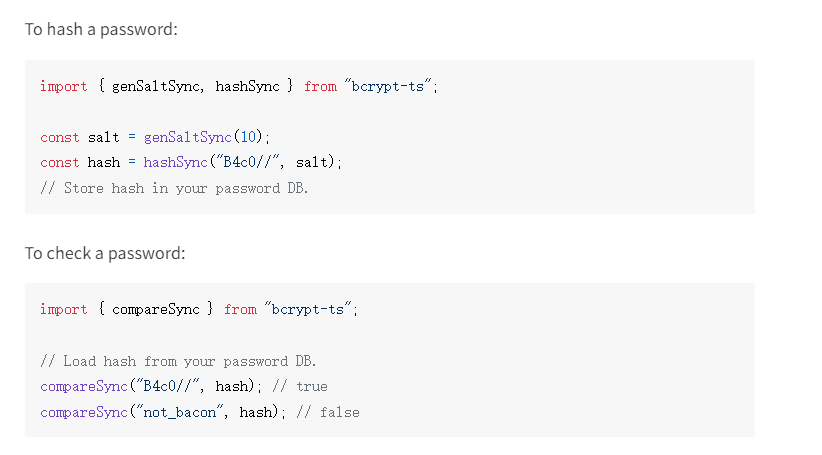The width and height of the screenshot is (822, 455).
Task: Click the compareSync call with "B4c0//"
Action: [x=83, y=386]
